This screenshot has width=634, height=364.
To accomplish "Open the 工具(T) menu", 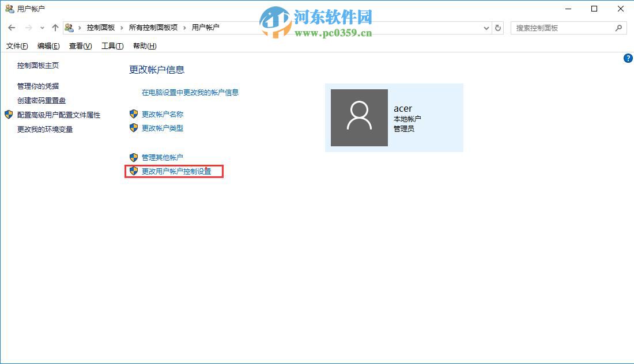I will point(111,45).
